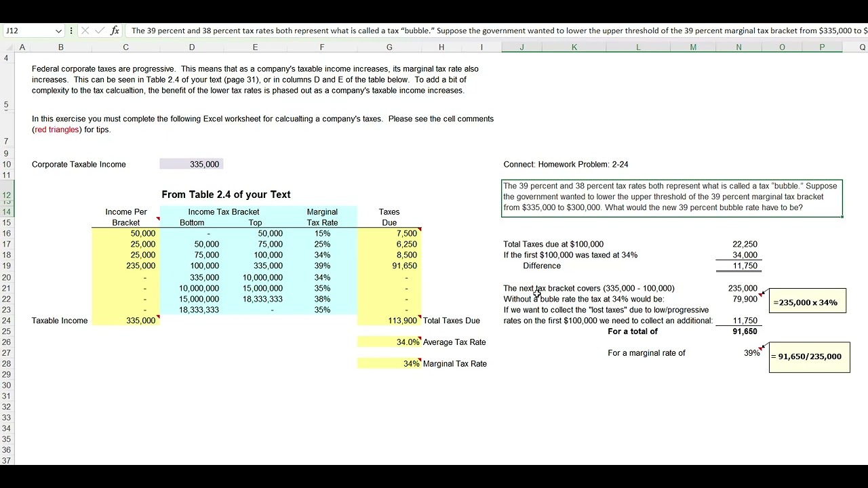The width and height of the screenshot is (868, 488).
Task: Click the '=235,000 x 34%' comment box
Action: tap(808, 301)
